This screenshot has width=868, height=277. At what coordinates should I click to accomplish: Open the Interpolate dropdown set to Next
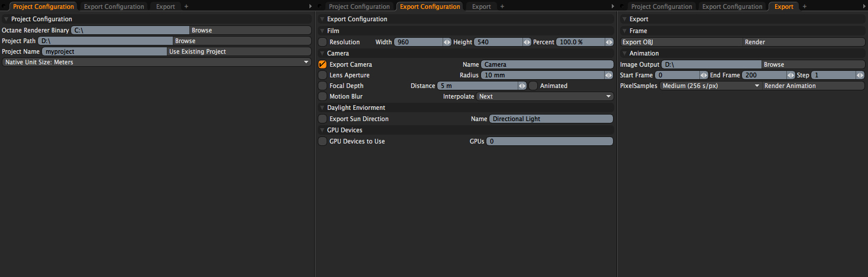coord(545,97)
